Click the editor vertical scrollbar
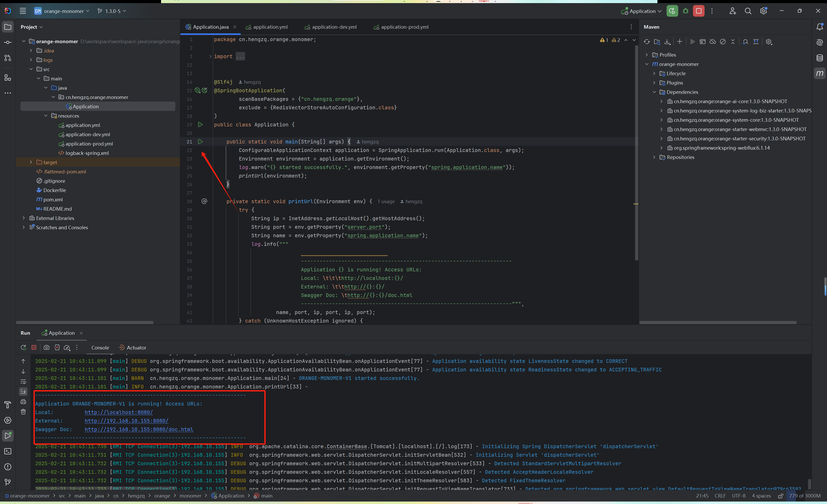The width and height of the screenshot is (827, 504). coord(636,153)
